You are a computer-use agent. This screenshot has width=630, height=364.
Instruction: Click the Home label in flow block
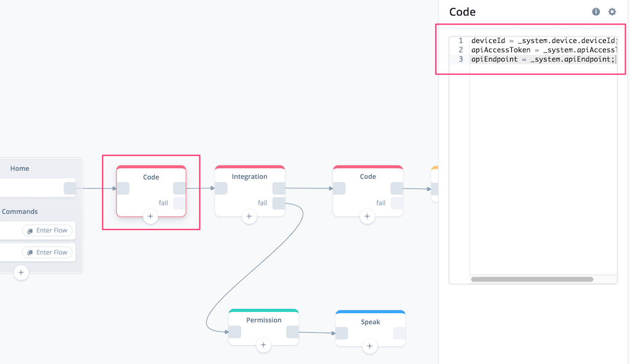(x=20, y=168)
